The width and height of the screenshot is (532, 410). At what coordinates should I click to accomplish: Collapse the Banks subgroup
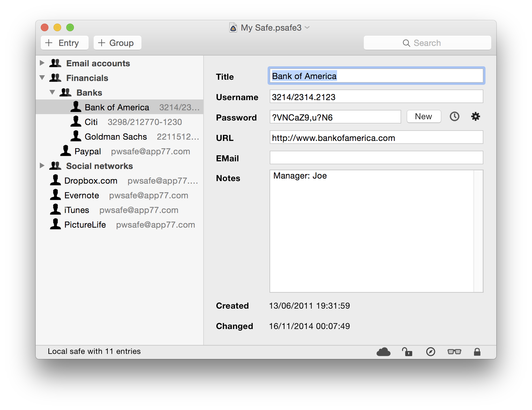[x=52, y=92]
